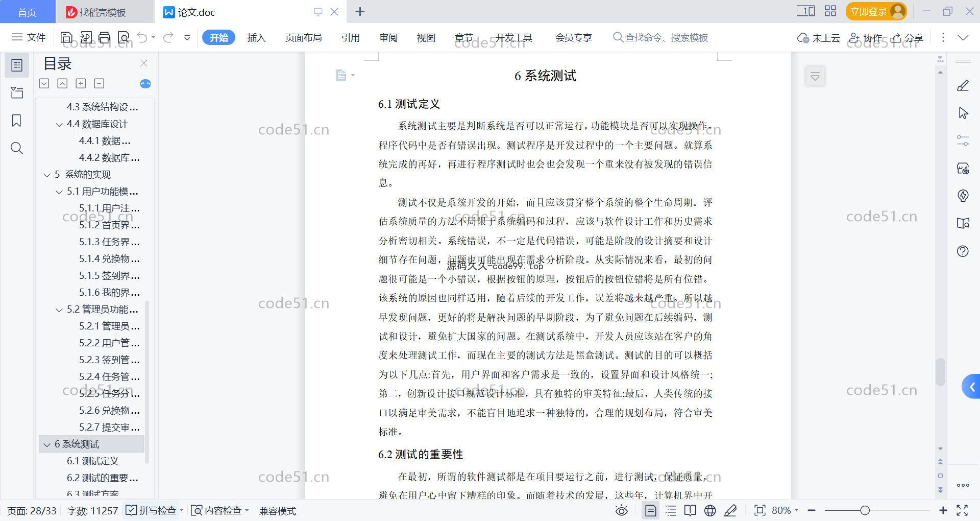Toggle eye protection mode in status bar

pos(621,510)
